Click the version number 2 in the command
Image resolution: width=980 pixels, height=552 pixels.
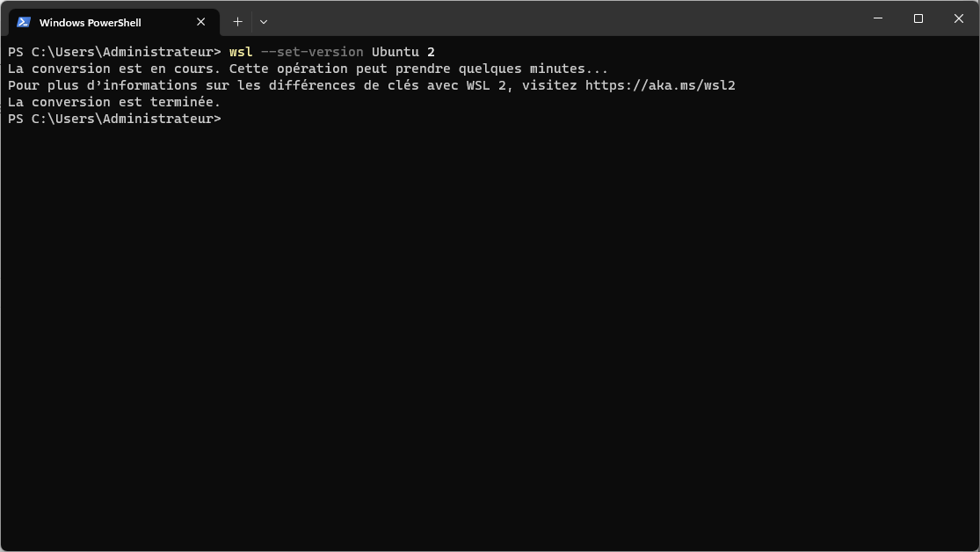pos(431,52)
